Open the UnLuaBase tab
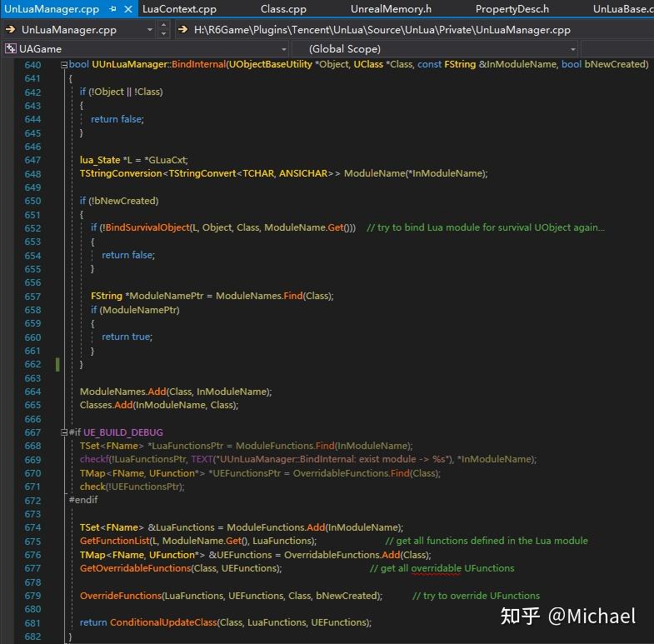The height and width of the screenshot is (644, 654). tap(623, 9)
